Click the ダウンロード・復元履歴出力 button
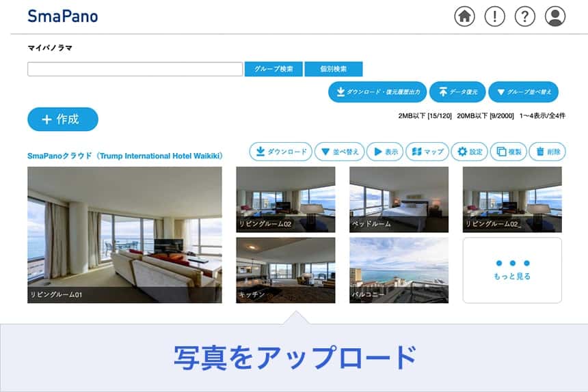588x392 pixels. point(377,92)
